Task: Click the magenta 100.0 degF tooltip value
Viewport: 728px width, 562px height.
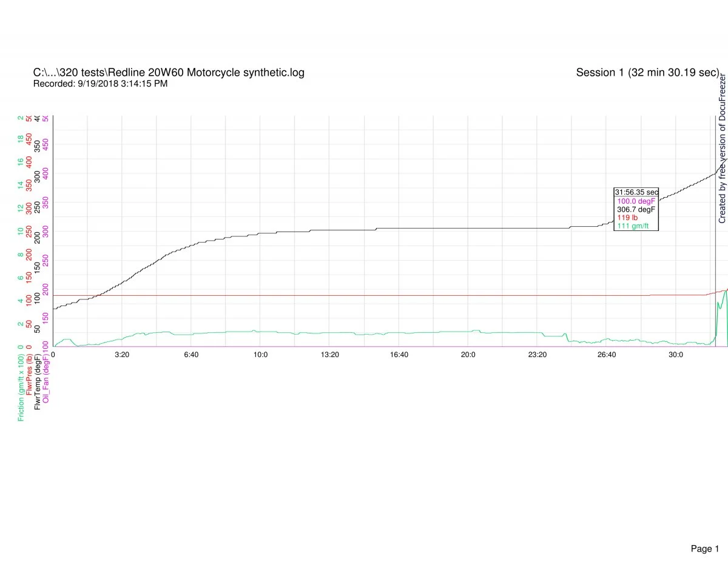Action: [636, 201]
